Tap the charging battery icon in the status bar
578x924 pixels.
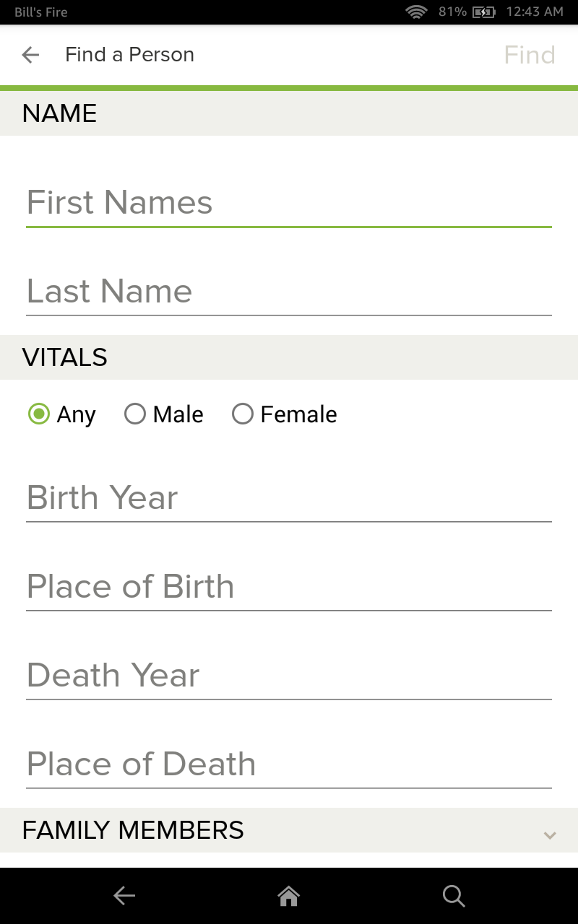[x=483, y=12]
